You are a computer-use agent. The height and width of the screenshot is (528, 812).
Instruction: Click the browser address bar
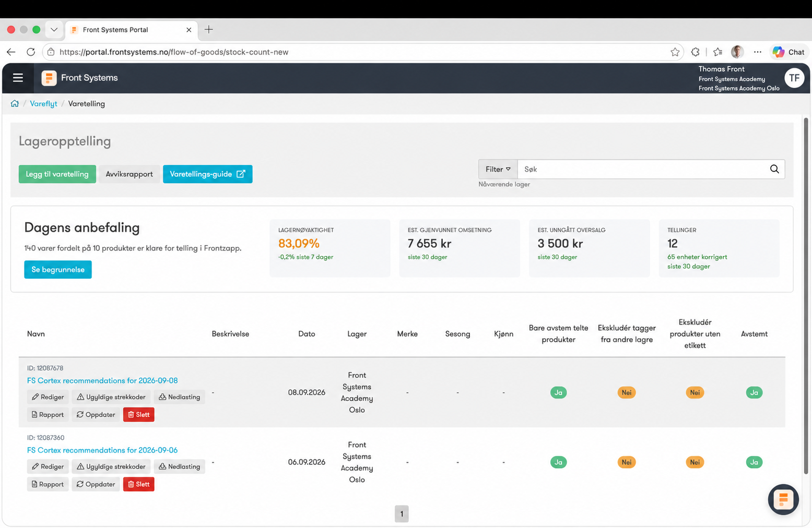click(362, 52)
